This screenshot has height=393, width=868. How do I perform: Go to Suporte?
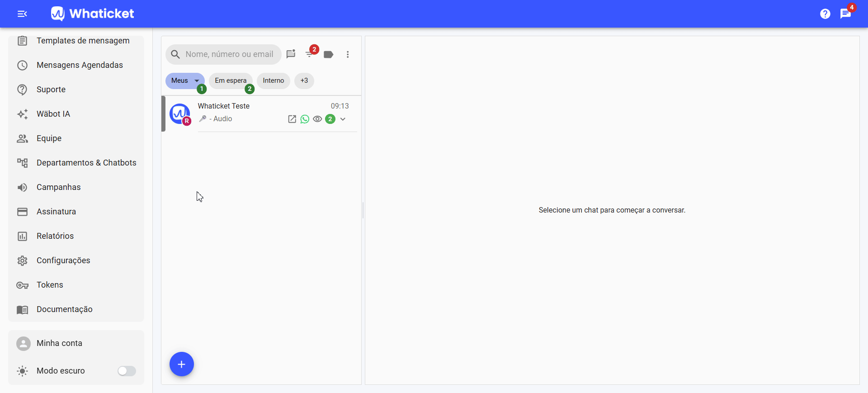pyautogui.click(x=76, y=90)
